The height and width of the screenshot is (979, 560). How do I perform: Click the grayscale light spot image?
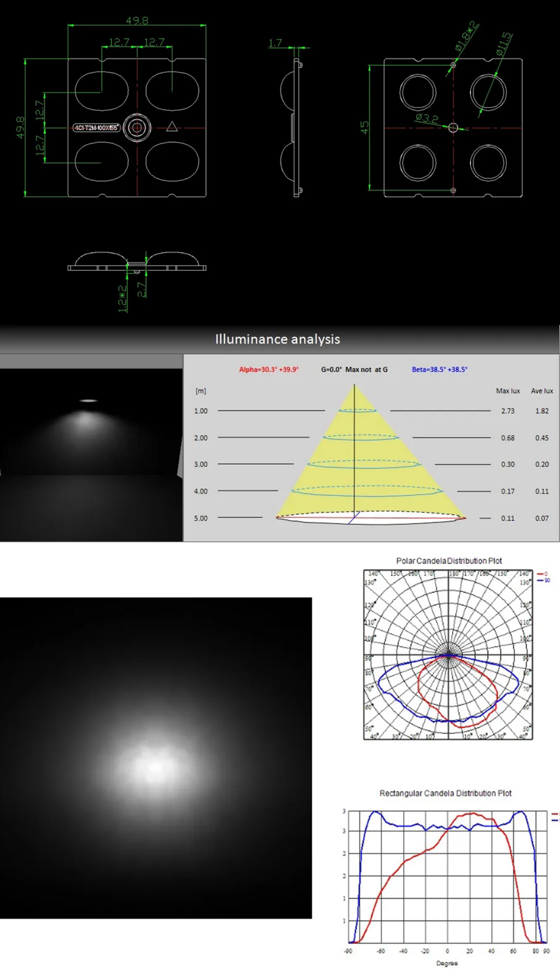tap(156, 758)
